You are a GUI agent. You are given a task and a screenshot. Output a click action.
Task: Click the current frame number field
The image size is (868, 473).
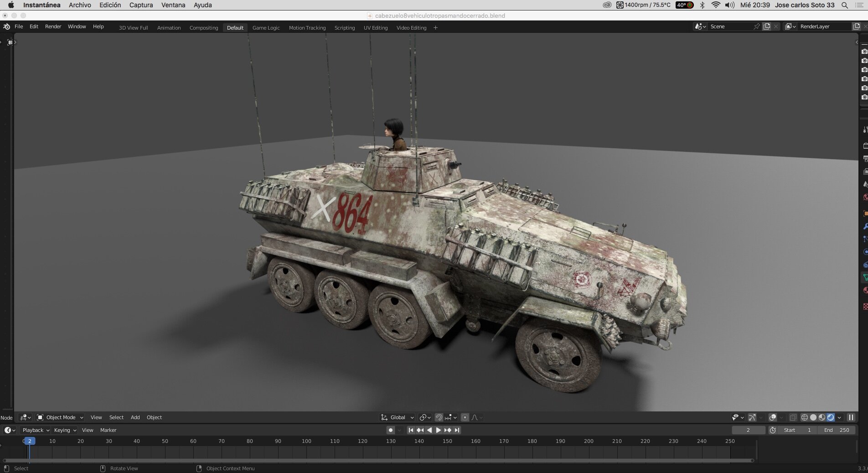(x=748, y=430)
